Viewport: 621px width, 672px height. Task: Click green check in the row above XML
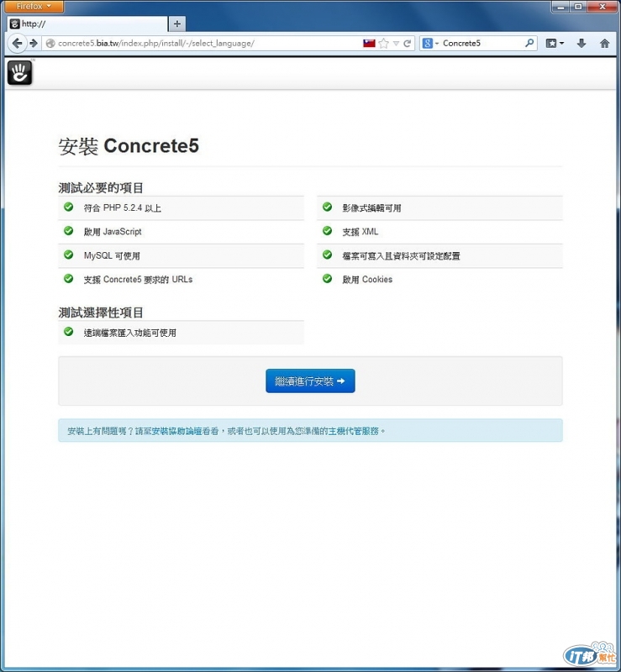327,207
